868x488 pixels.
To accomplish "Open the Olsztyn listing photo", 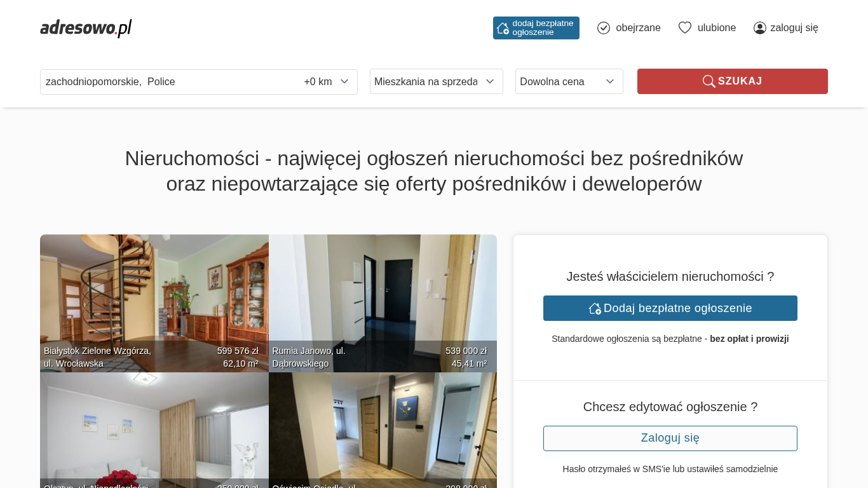I will [154, 430].
